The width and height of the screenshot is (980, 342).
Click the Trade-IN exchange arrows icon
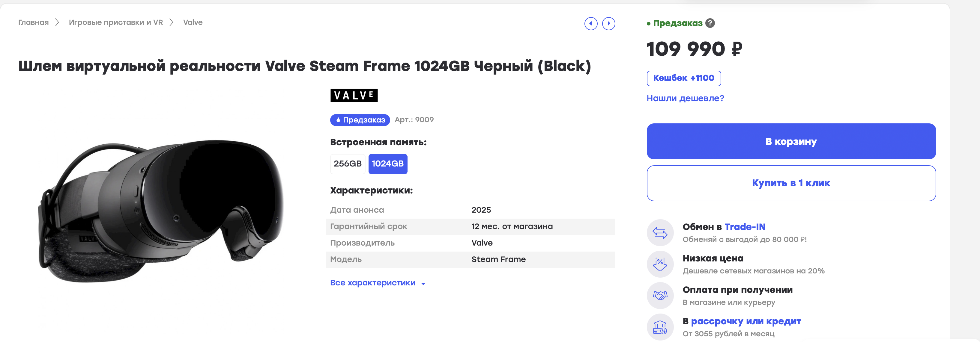660,233
